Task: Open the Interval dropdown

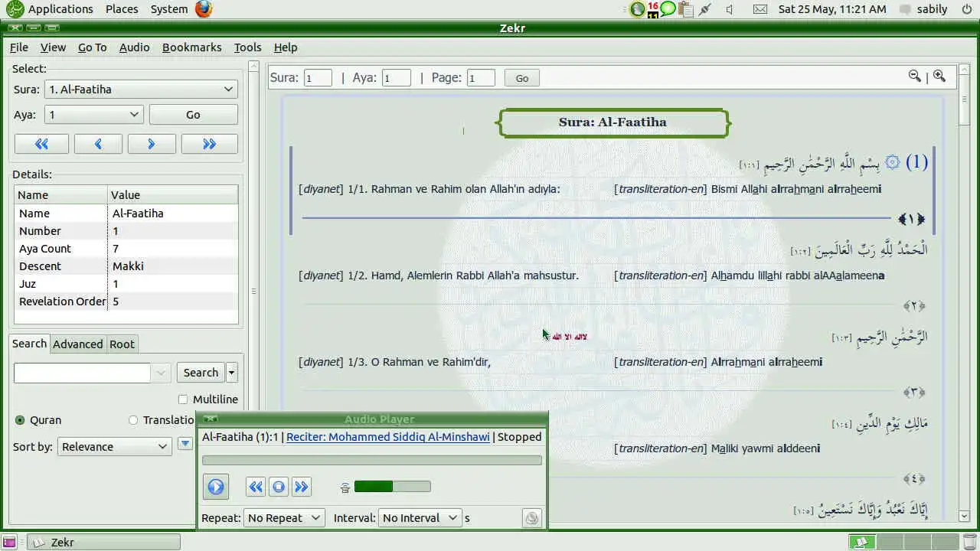Action: pyautogui.click(x=420, y=518)
